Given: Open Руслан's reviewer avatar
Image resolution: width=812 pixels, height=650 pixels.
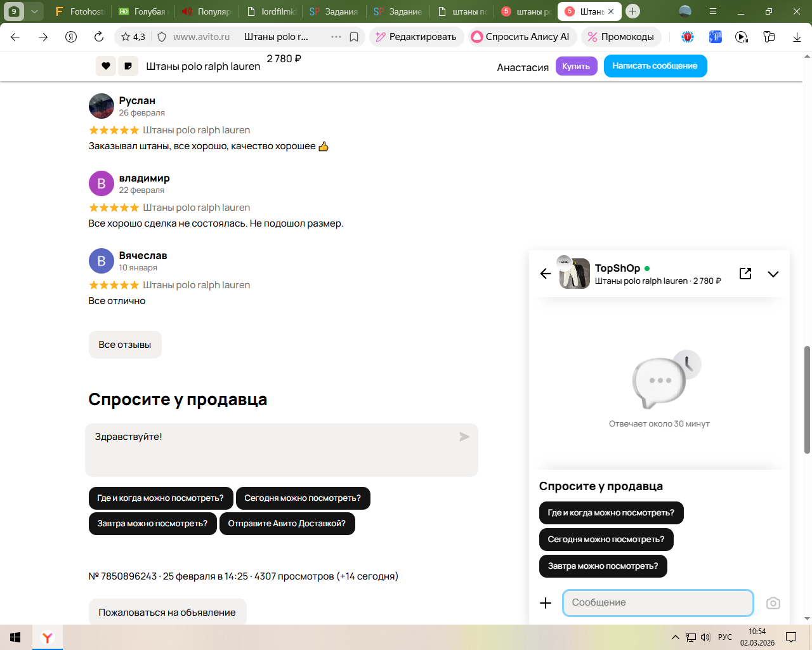Looking at the screenshot, I should tap(101, 106).
